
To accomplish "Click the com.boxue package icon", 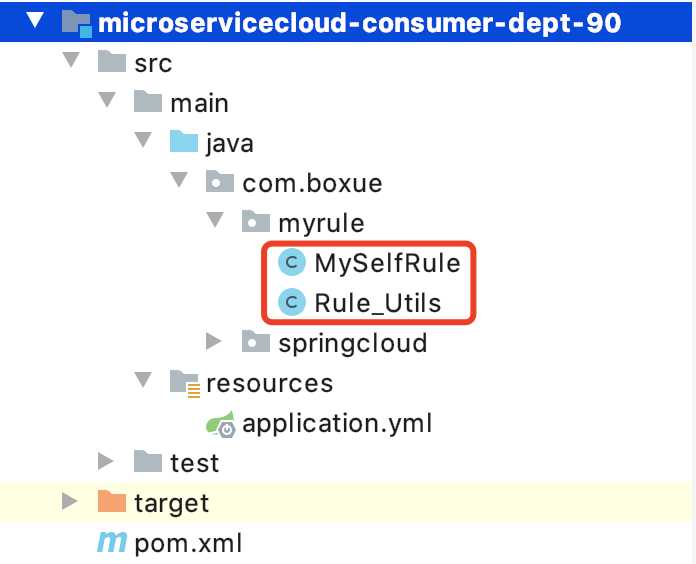I will [x=220, y=181].
